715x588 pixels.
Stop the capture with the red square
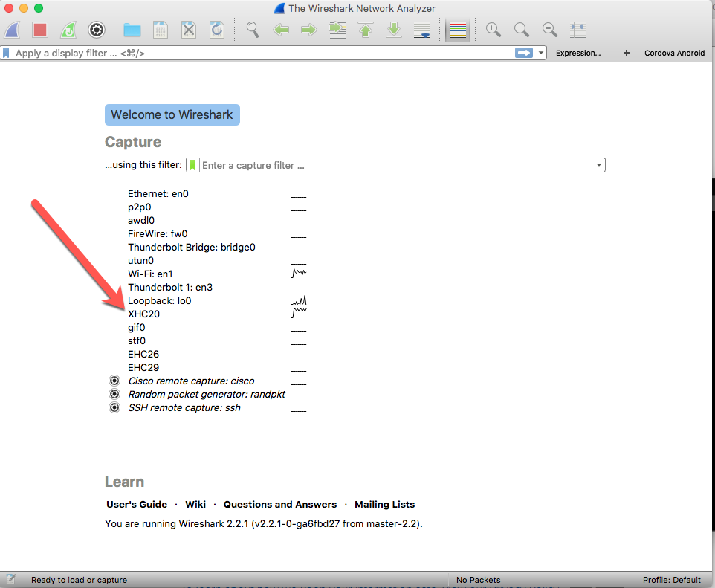(x=40, y=30)
